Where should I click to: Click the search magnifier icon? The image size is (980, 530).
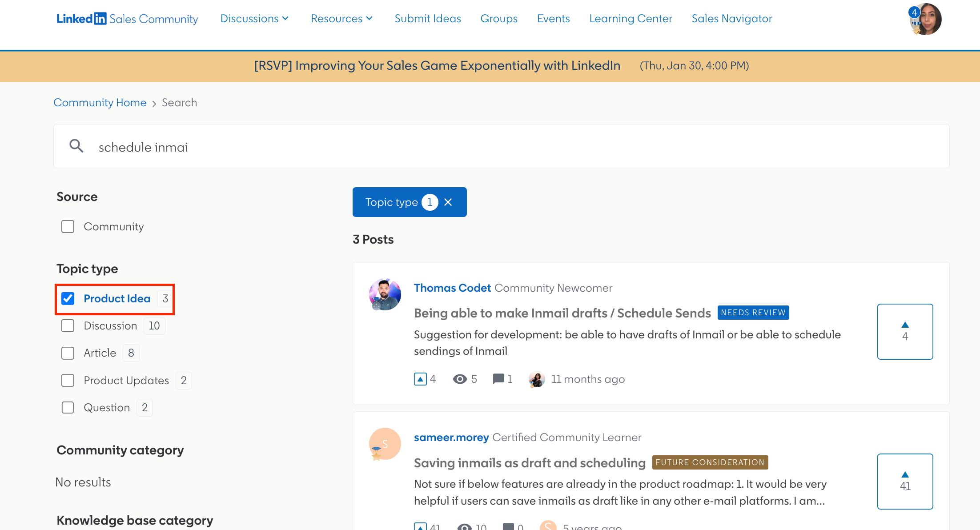coord(76,146)
